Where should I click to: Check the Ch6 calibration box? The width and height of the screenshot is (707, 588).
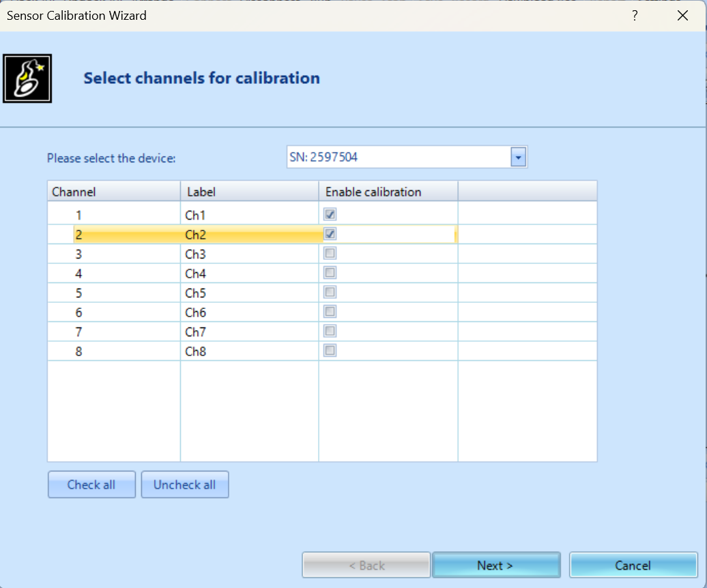pyautogui.click(x=330, y=312)
